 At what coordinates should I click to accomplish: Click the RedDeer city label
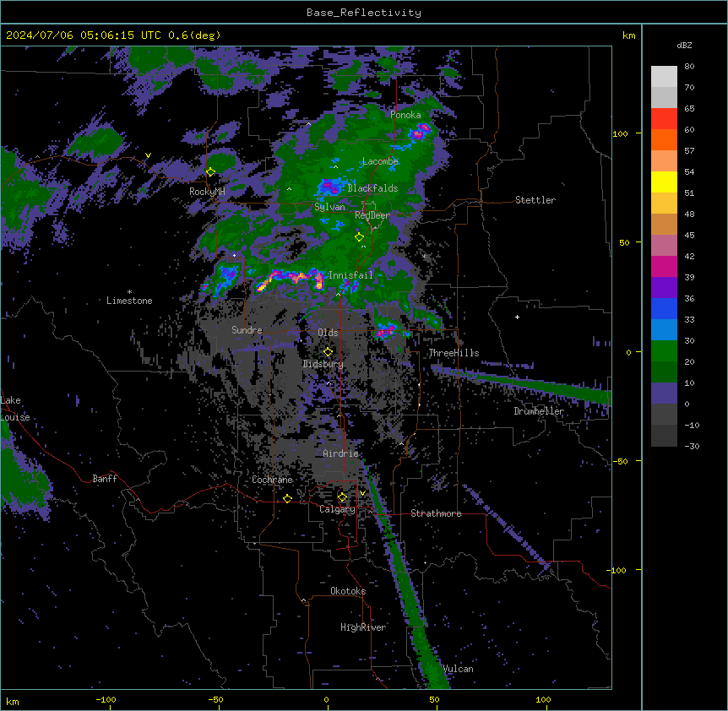pos(372,215)
